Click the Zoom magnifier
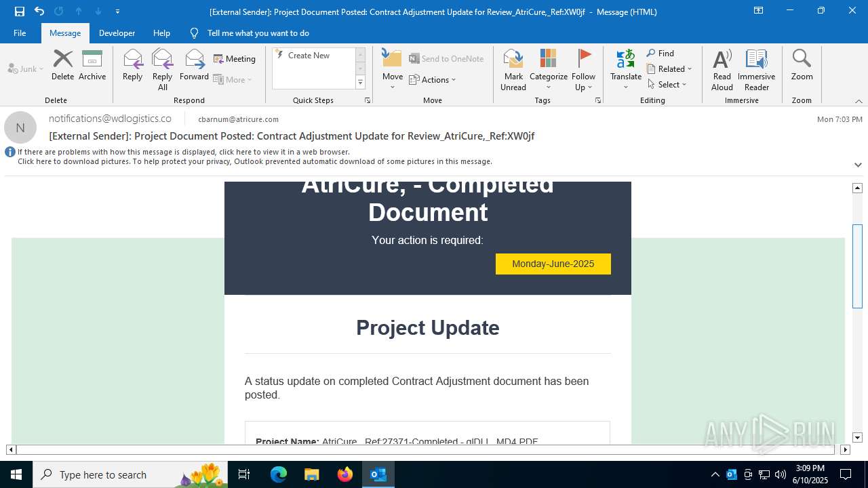The image size is (868, 488). [802, 65]
